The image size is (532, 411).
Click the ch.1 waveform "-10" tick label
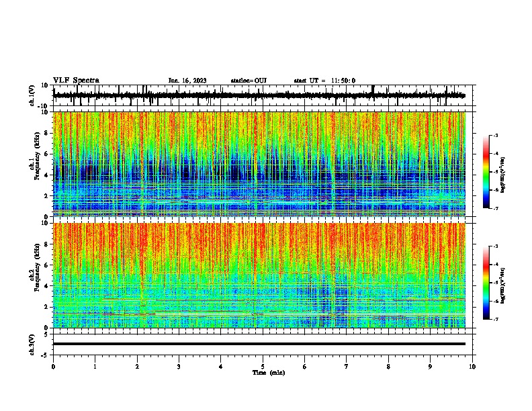43,106
